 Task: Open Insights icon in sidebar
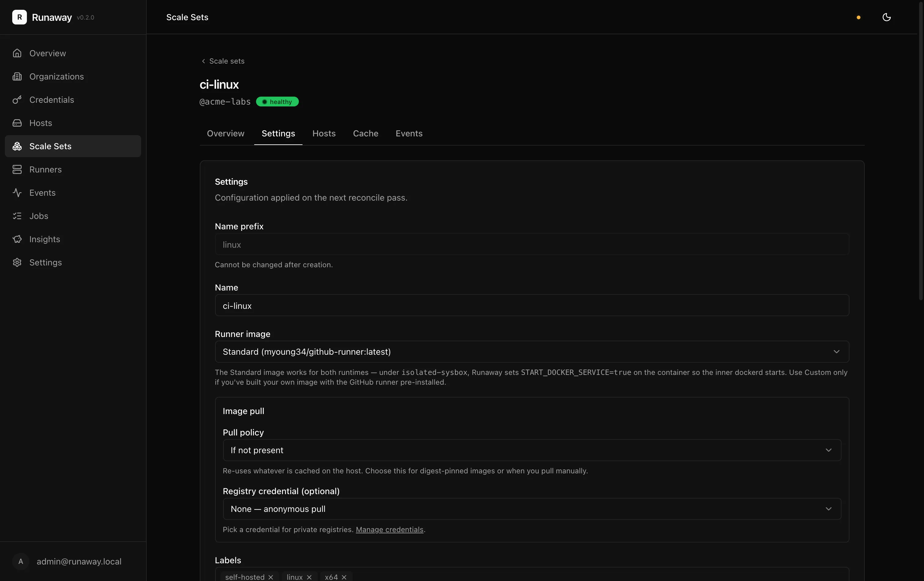click(x=17, y=239)
